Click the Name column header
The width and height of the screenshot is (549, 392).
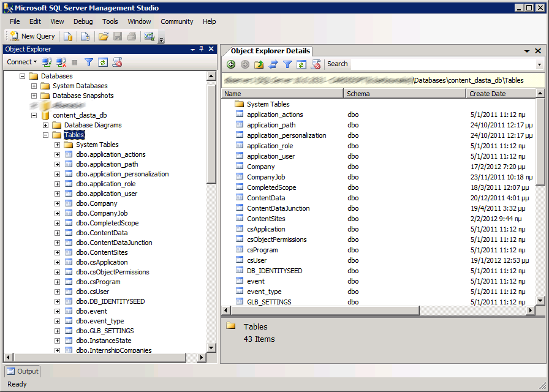coord(282,94)
